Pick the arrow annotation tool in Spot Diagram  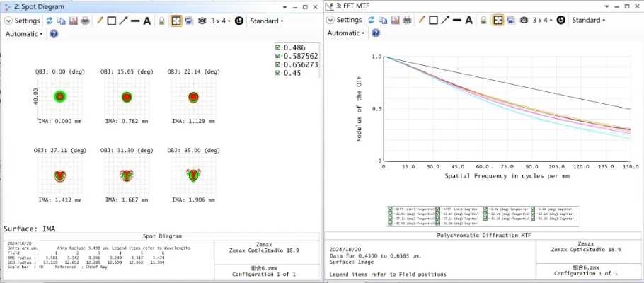[123, 21]
